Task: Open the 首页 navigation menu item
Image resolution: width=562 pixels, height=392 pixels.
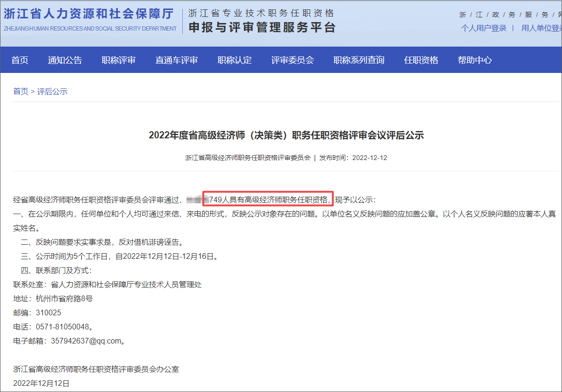Action: click(x=20, y=60)
